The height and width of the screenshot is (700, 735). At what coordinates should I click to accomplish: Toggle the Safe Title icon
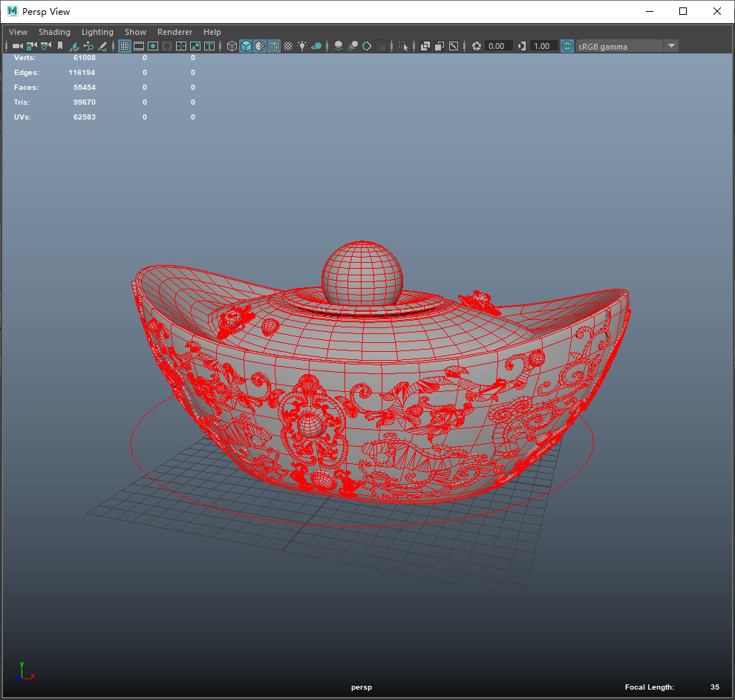[x=209, y=46]
